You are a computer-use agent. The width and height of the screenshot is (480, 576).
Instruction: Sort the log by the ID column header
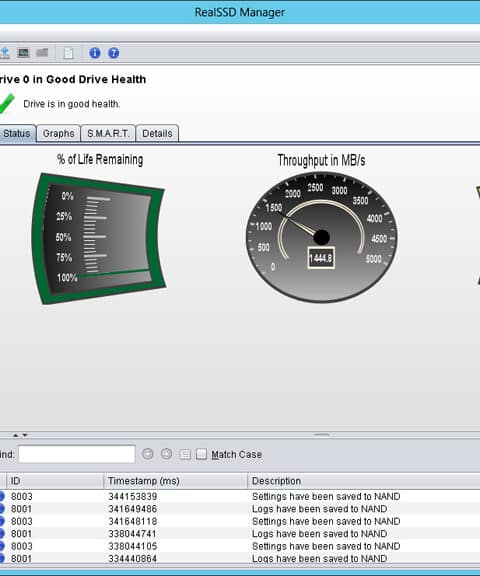coord(55,481)
